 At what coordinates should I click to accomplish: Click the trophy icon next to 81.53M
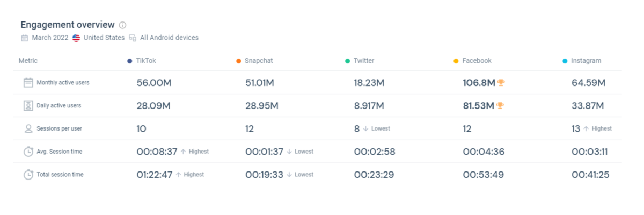tap(500, 106)
